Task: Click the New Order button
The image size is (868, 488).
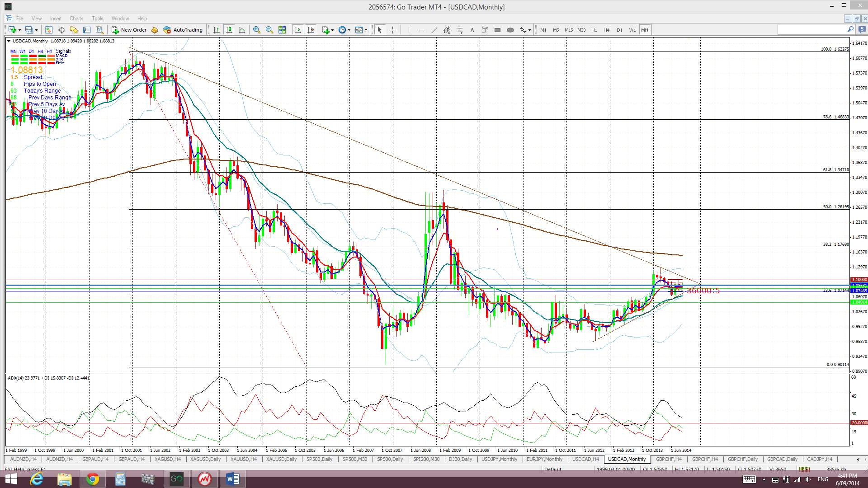Action: 129,30
